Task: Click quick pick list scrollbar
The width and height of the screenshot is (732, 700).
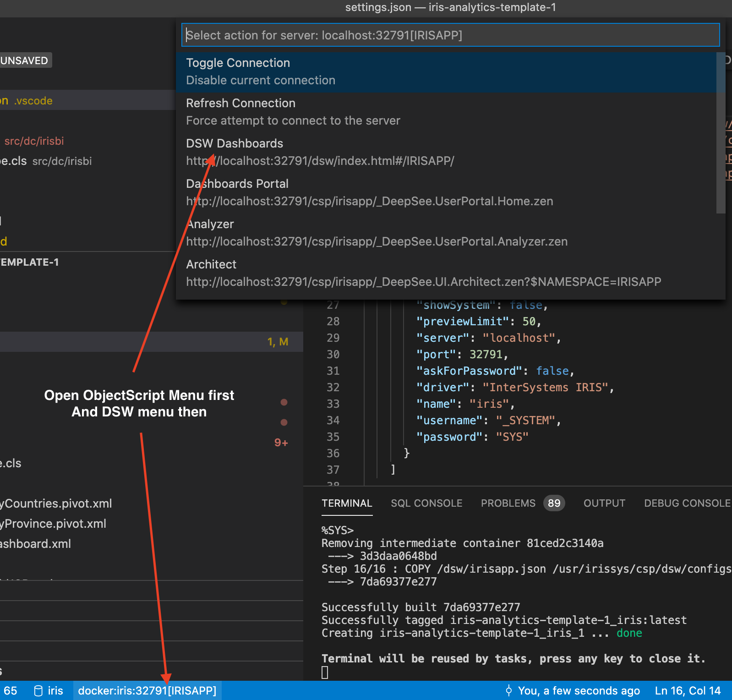Action: pos(721,133)
